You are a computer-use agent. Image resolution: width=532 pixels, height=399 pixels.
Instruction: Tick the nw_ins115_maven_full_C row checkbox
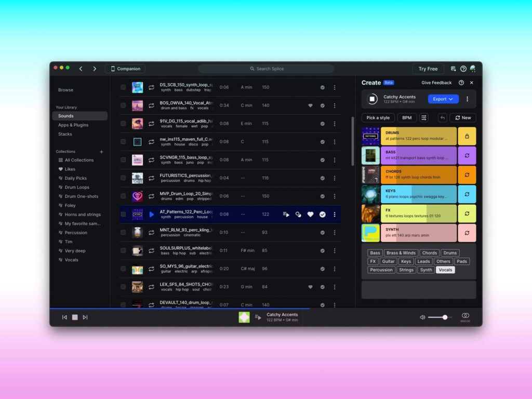coord(123,142)
